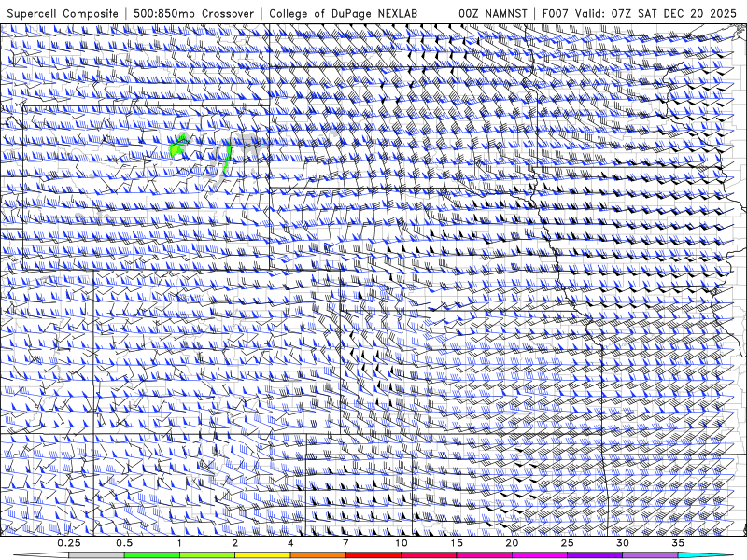Click the larger green supercell composite patch
The height and width of the screenshot is (560, 747).
click(178, 147)
